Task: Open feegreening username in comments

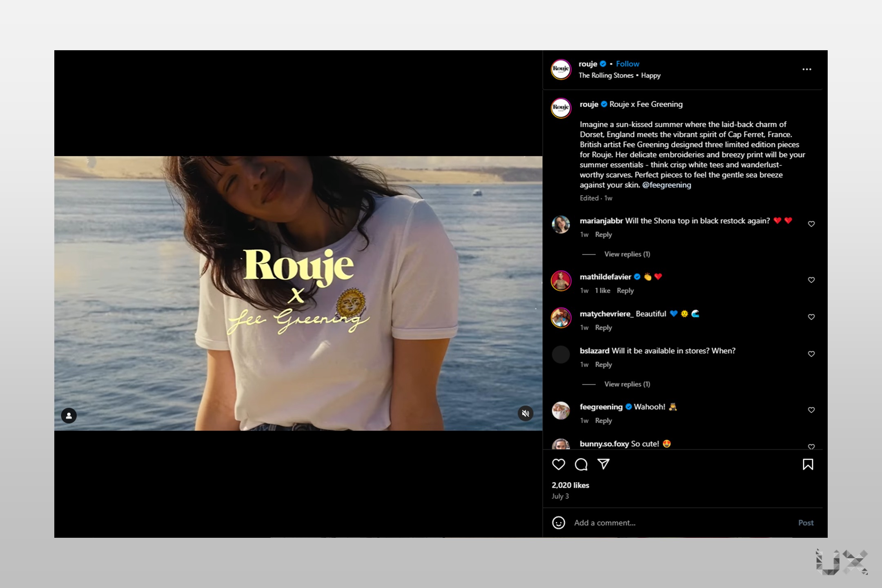Action: (x=601, y=407)
